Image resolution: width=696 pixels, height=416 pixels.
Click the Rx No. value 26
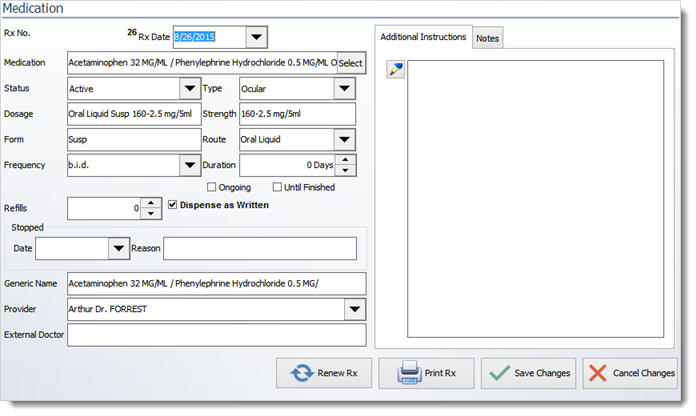pyautogui.click(x=132, y=32)
